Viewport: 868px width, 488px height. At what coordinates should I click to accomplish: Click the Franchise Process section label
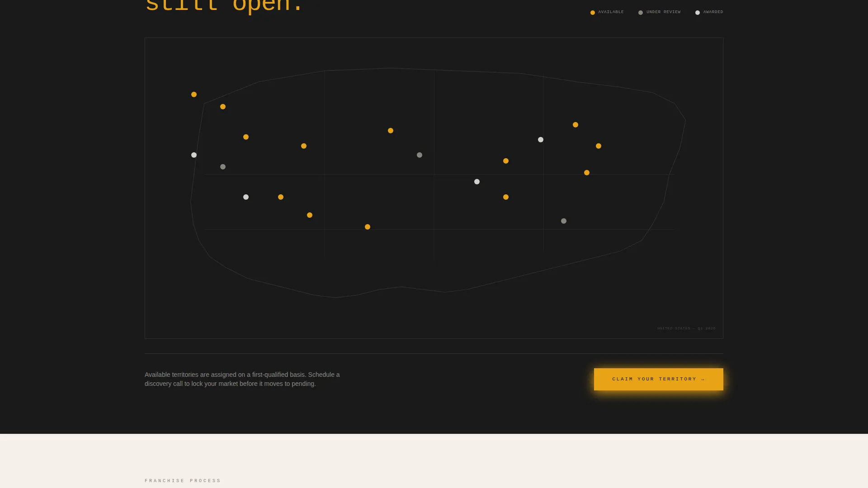[x=183, y=481]
